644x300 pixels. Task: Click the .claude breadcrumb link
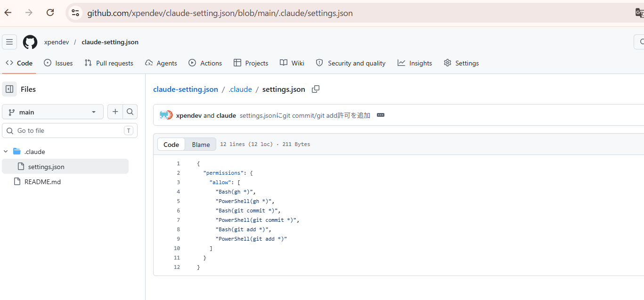tap(240, 89)
